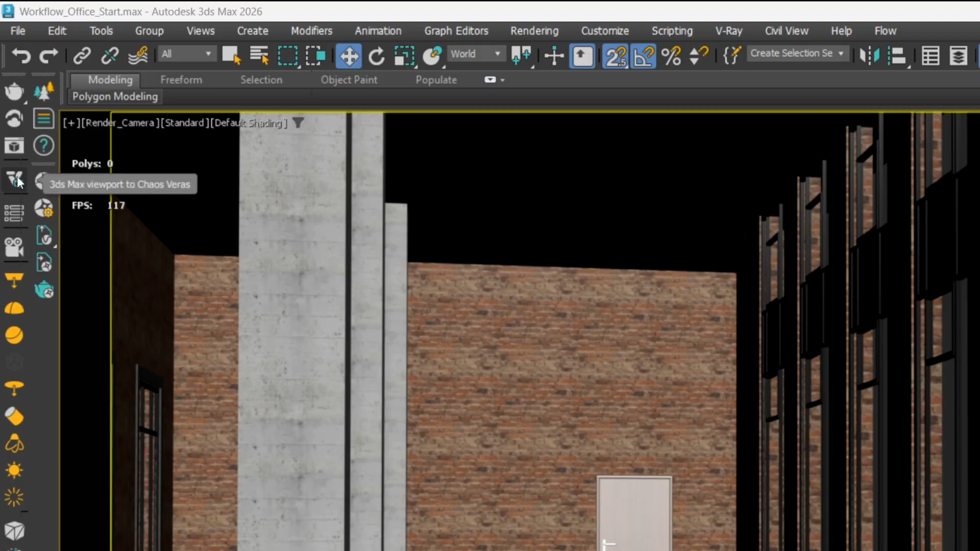Click the Mirror tool icon
Image resolution: width=980 pixels, height=551 pixels.
869,55
